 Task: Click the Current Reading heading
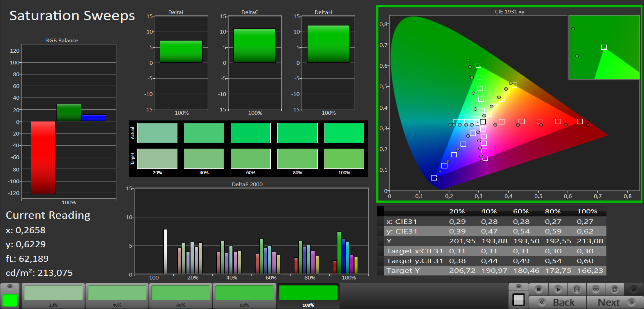pos(48,215)
